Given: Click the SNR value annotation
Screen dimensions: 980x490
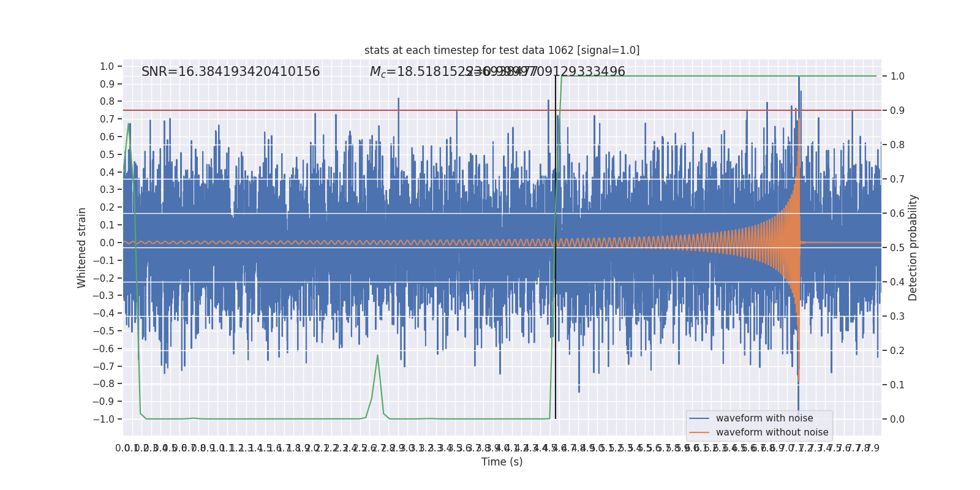Looking at the screenshot, I should pos(230,72).
